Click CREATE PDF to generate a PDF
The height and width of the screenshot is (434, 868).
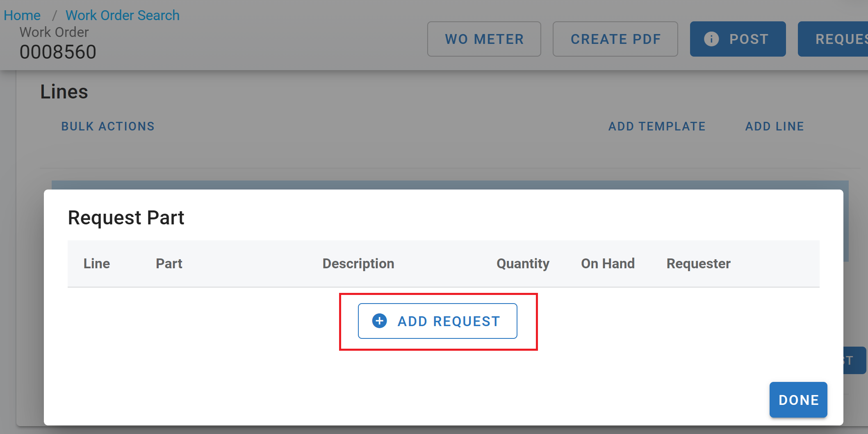pyautogui.click(x=615, y=39)
